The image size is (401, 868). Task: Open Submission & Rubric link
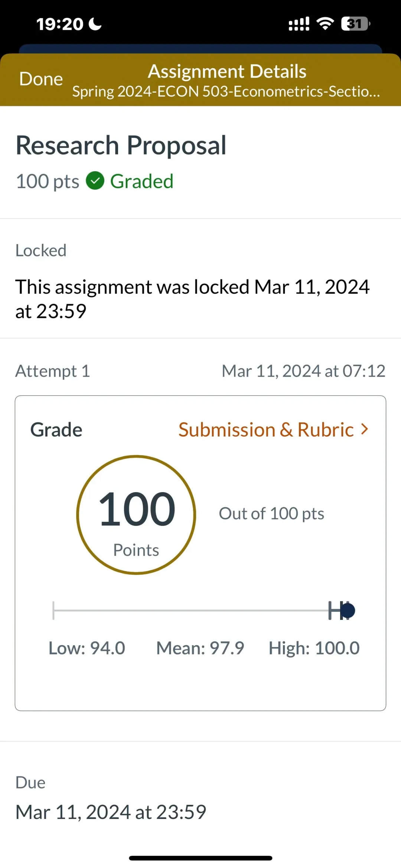click(266, 430)
